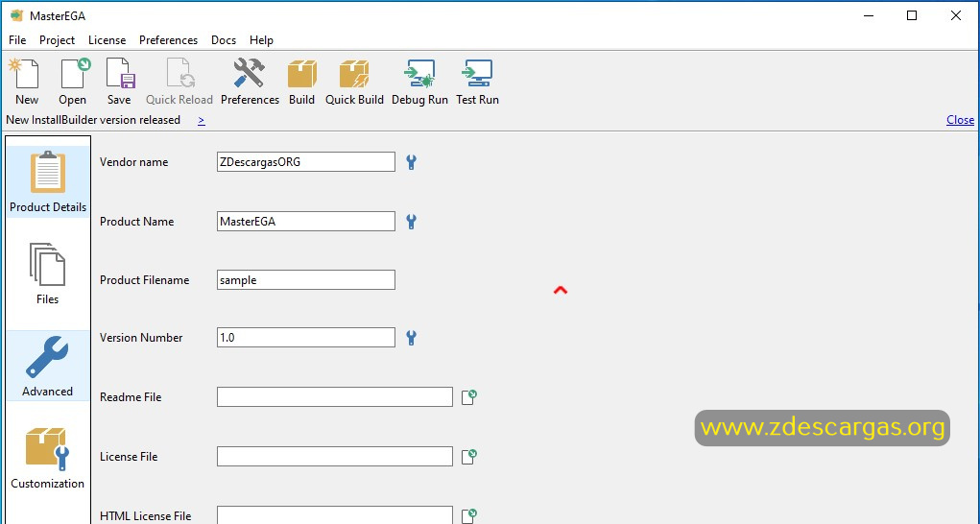This screenshot has height=524, width=980.
Task: Close the MasterEGA window
Action: (956, 15)
